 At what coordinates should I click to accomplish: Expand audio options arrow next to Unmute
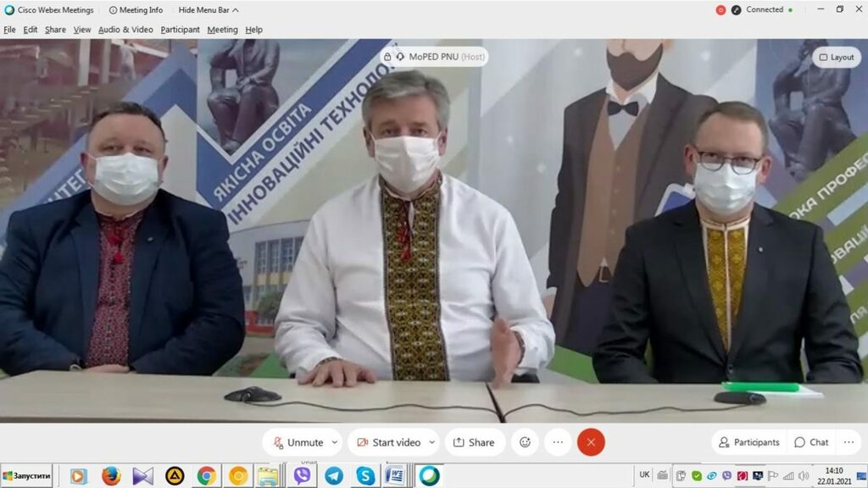(335, 442)
